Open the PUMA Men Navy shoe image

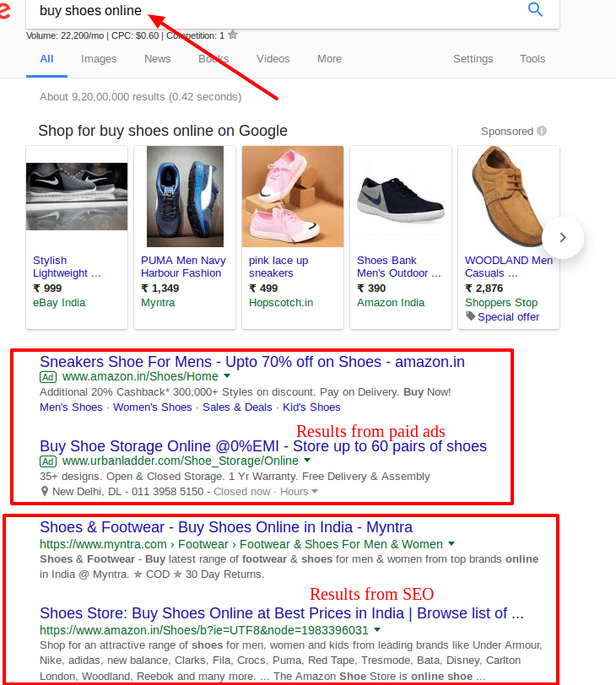[185, 197]
